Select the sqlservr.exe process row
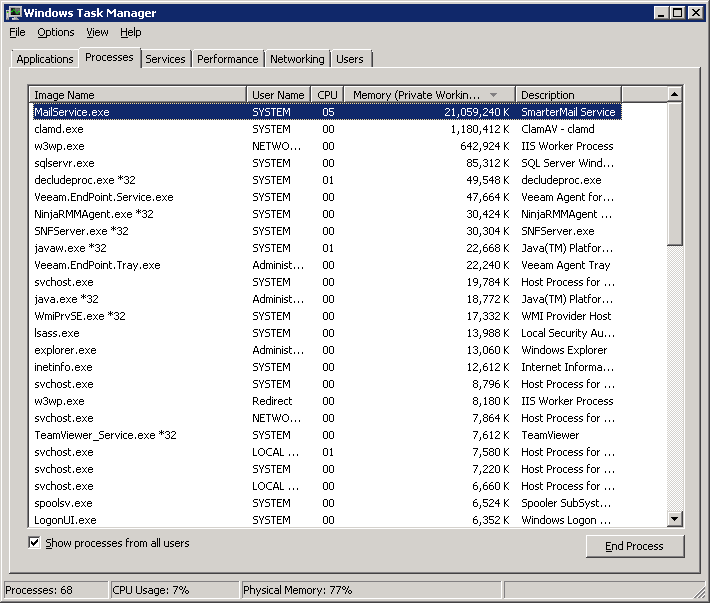This screenshot has width=710, height=603. point(64,163)
